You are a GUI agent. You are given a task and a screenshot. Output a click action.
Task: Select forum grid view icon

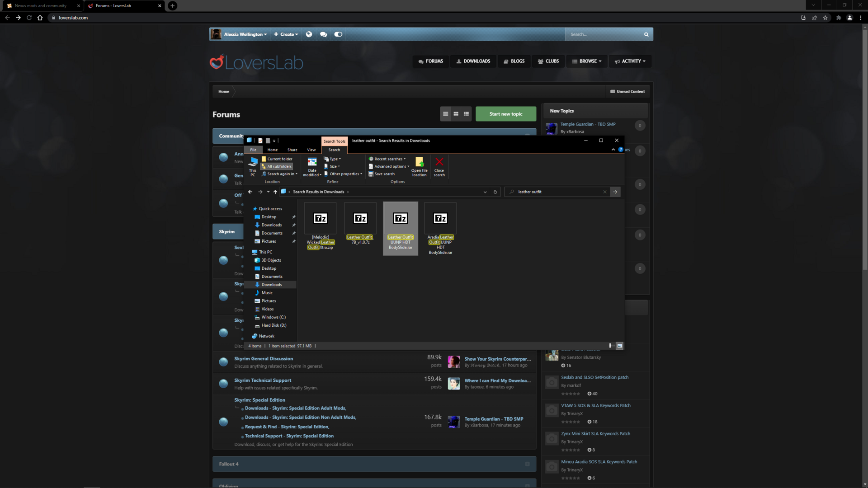point(456,114)
